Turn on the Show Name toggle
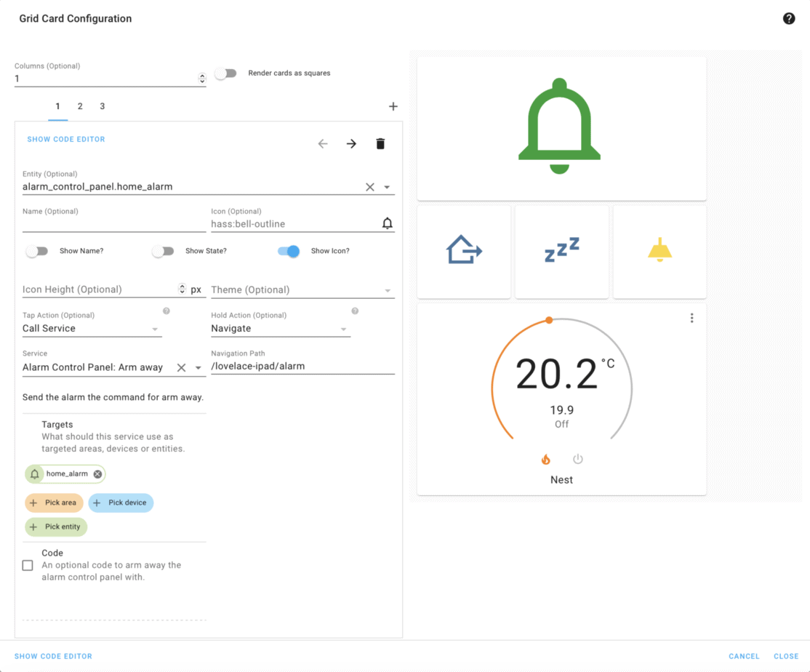 coord(37,250)
